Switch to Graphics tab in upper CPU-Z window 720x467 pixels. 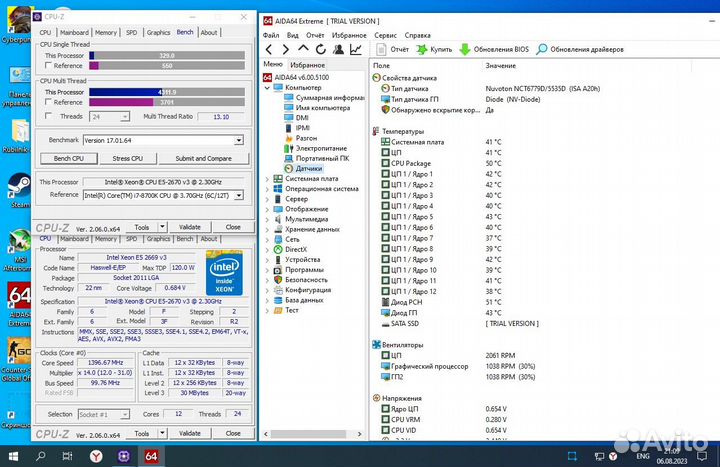(x=158, y=33)
